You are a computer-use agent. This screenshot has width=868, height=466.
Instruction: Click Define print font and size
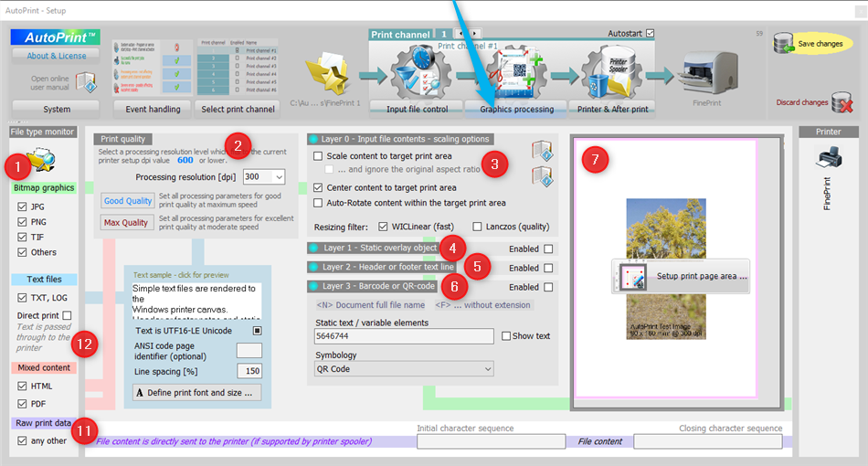tap(197, 392)
